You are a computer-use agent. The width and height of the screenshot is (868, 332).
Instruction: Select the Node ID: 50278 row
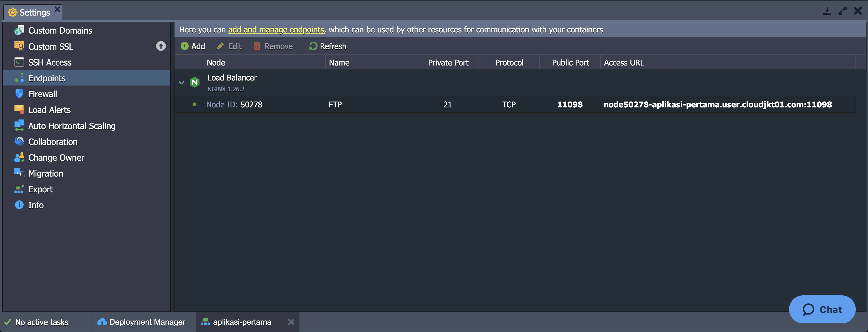tap(515, 104)
